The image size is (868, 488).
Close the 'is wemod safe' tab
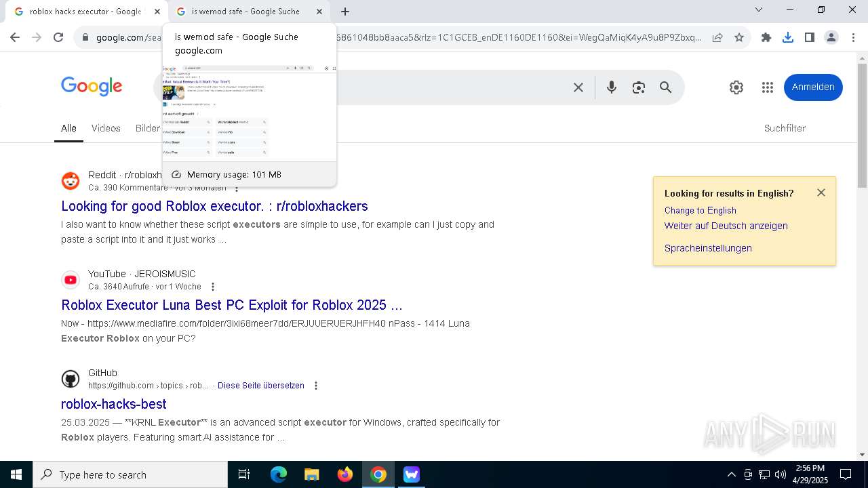(x=319, y=12)
